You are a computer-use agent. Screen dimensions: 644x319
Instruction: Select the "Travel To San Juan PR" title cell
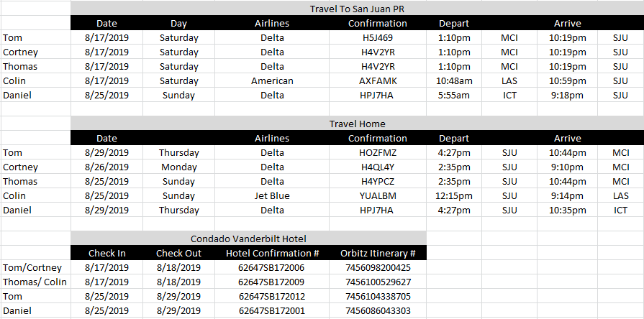click(x=358, y=9)
